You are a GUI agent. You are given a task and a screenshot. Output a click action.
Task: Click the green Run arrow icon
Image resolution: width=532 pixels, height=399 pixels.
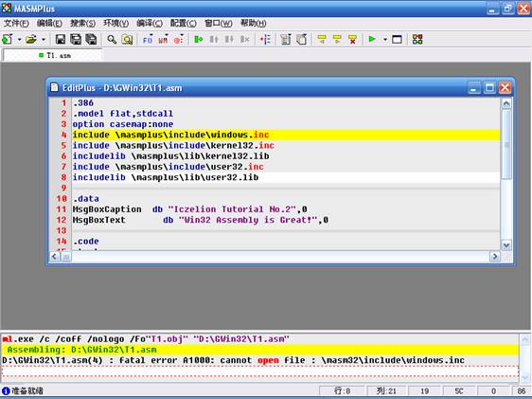(372, 40)
